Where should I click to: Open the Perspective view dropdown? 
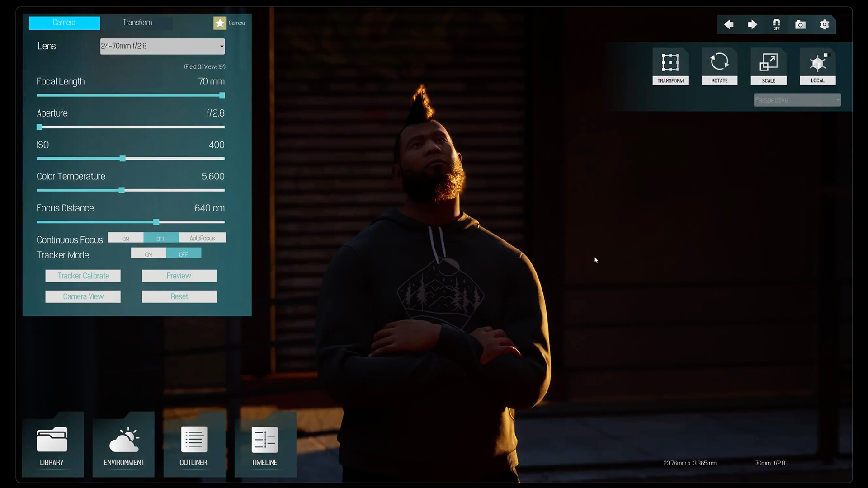[x=797, y=99]
